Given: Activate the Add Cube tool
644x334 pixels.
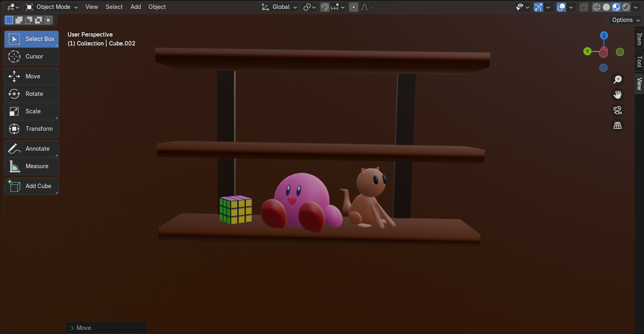Looking at the screenshot, I should pyautogui.click(x=31, y=186).
